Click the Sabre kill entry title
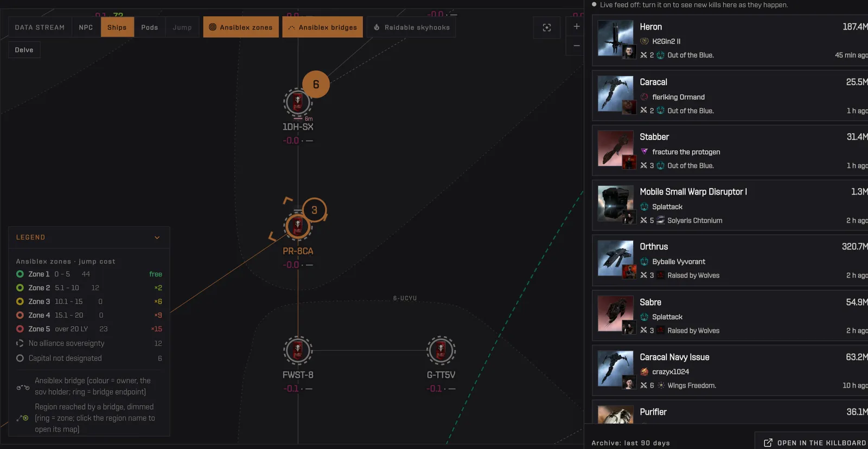The height and width of the screenshot is (449, 868). click(650, 303)
